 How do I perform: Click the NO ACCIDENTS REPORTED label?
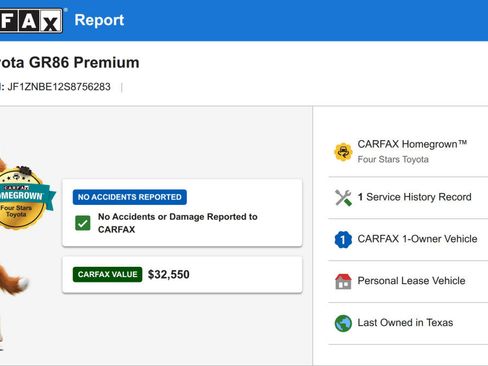(130, 197)
